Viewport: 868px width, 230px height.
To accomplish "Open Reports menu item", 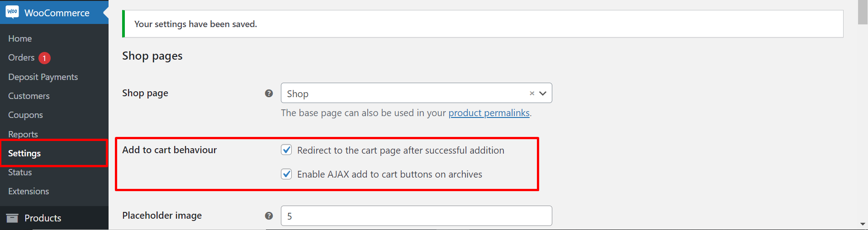I will point(23,134).
